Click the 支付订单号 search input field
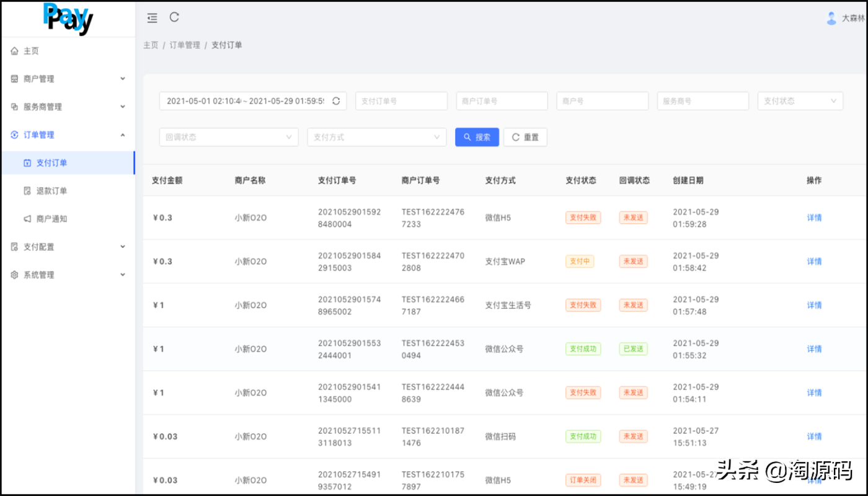868x496 pixels. click(x=401, y=101)
